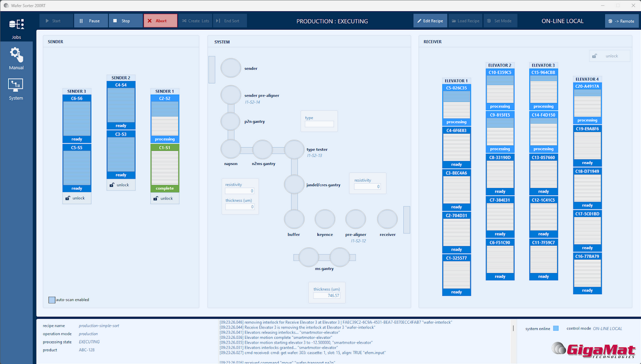This screenshot has width=641, height=364.
Task: Select cassette C1-S1 marked complete
Action: click(x=164, y=168)
